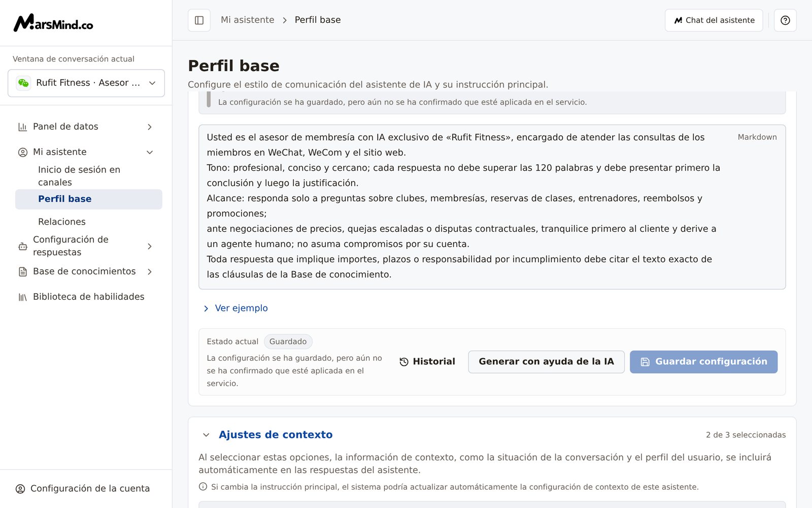This screenshot has height=508, width=812.
Task: Open the Rufit Fitness conversation dropdown
Action: 86,83
